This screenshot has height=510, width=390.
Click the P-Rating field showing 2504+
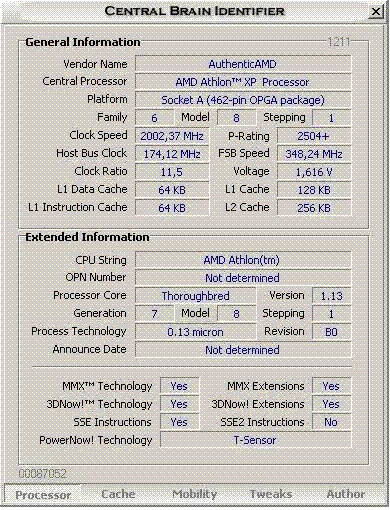(x=314, y=136)
